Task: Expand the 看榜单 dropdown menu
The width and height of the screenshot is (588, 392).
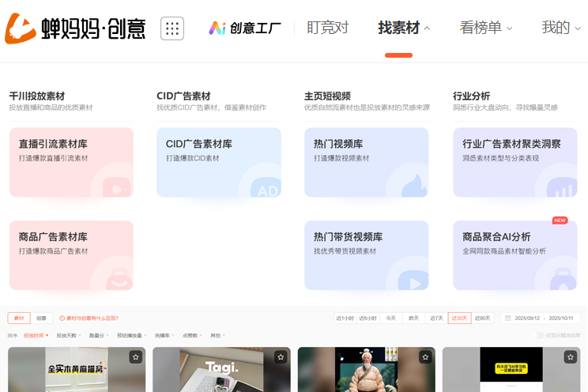Action: 485,28
